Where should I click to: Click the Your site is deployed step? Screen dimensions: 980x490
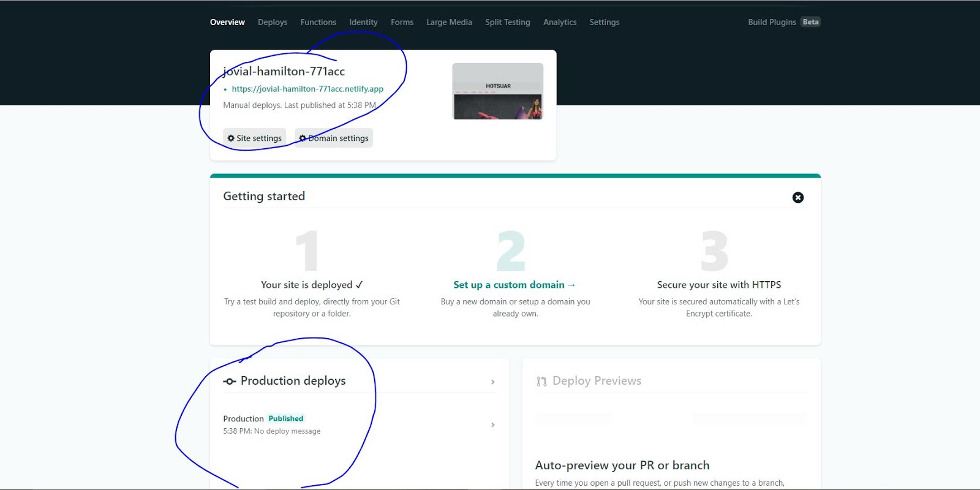click(x=312, y=285)
